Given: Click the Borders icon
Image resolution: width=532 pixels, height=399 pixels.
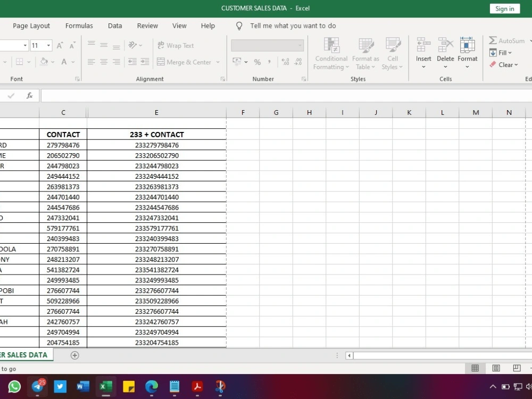Looking at the screenshot, I should [x=20, y=62].
